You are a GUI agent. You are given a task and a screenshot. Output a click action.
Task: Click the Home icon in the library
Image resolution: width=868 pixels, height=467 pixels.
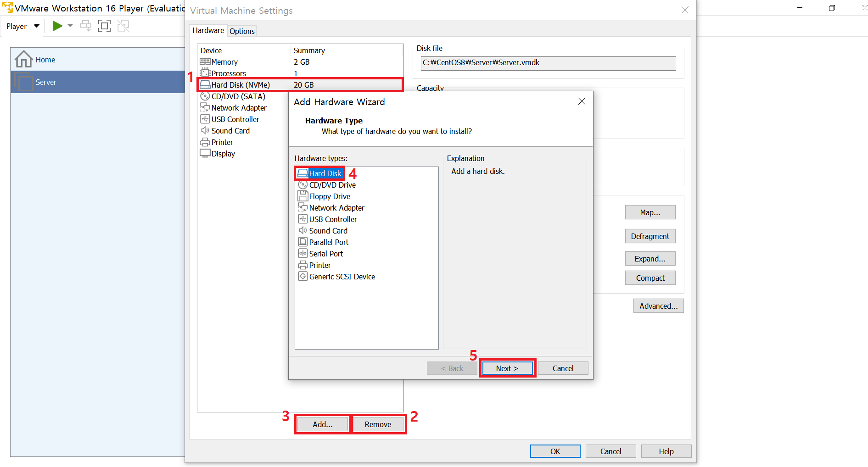point(23,59)
